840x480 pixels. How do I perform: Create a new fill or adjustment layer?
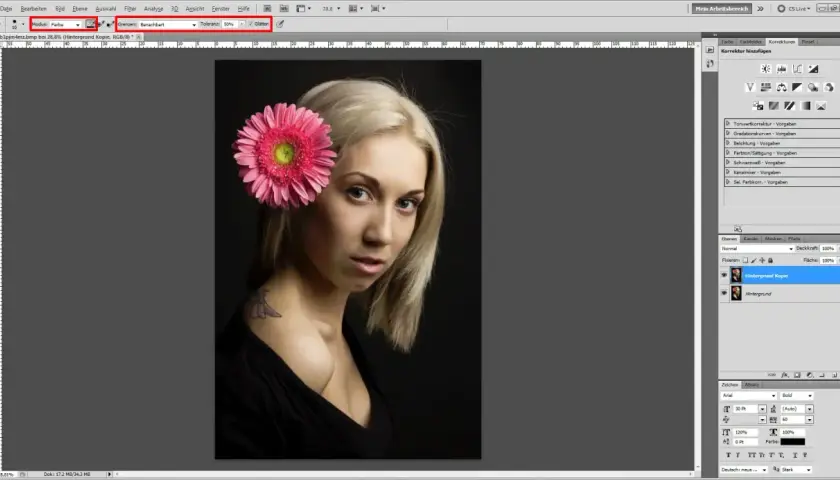(809, 375)
